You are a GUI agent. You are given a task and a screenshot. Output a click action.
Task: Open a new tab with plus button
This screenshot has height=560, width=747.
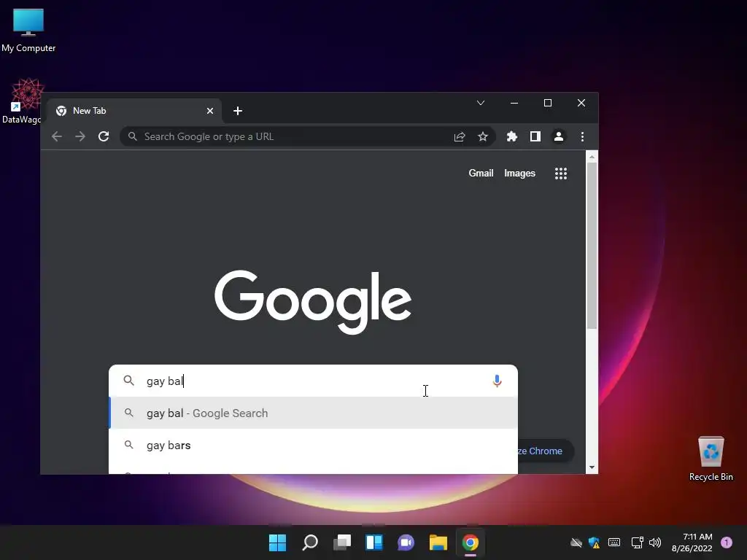(x=238, y=111)
